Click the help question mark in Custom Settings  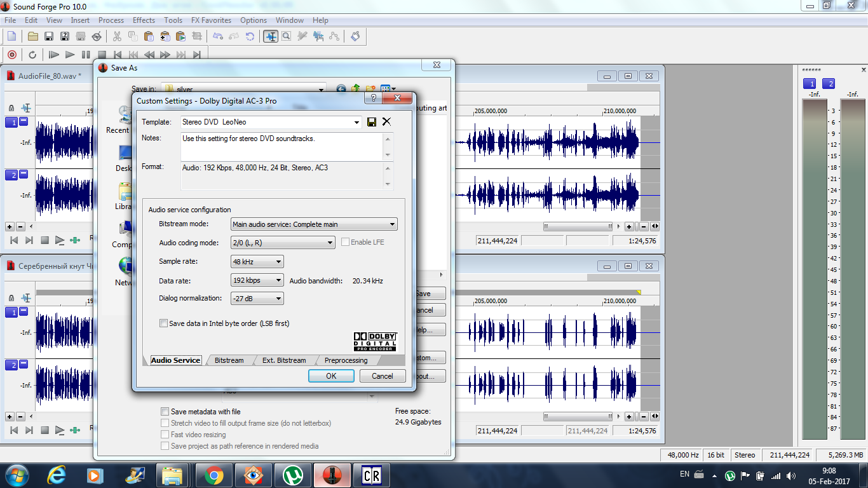point(374,98)
